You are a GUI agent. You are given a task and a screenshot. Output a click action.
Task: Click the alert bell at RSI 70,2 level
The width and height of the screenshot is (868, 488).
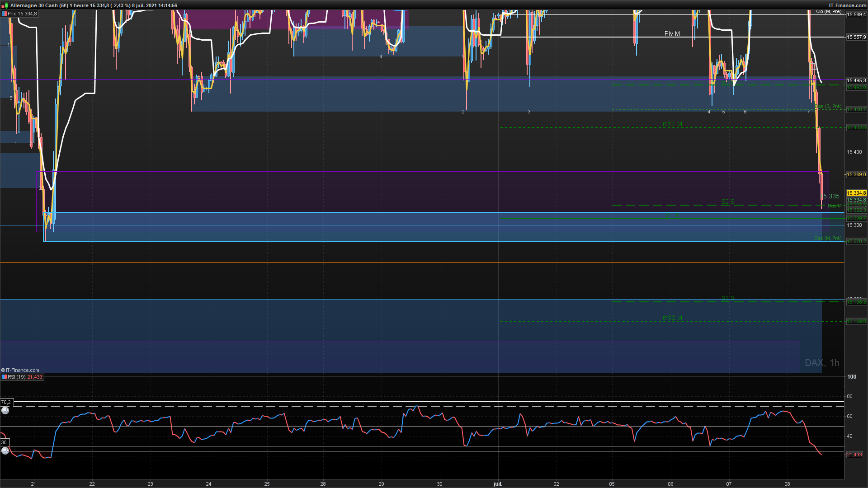(x=5, y=410)
